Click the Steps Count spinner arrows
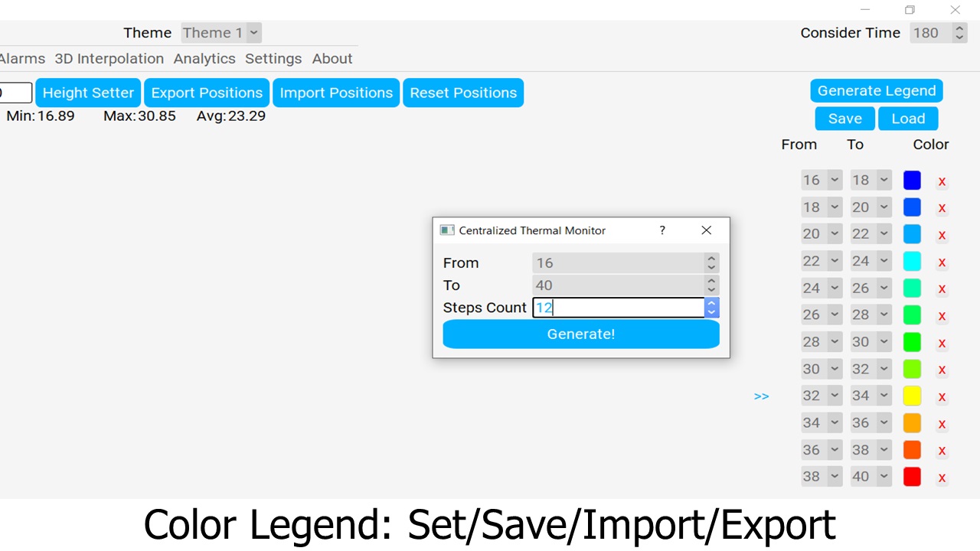Image resolution: width=980 pixels, height=551 pixels. click(x=711, y=308)
